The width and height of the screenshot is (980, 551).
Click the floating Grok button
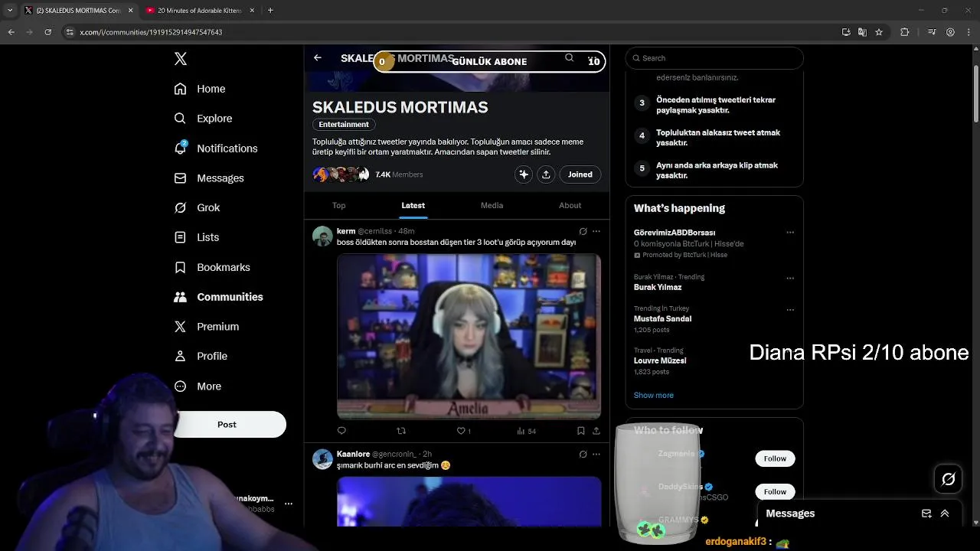click(949, 479)
